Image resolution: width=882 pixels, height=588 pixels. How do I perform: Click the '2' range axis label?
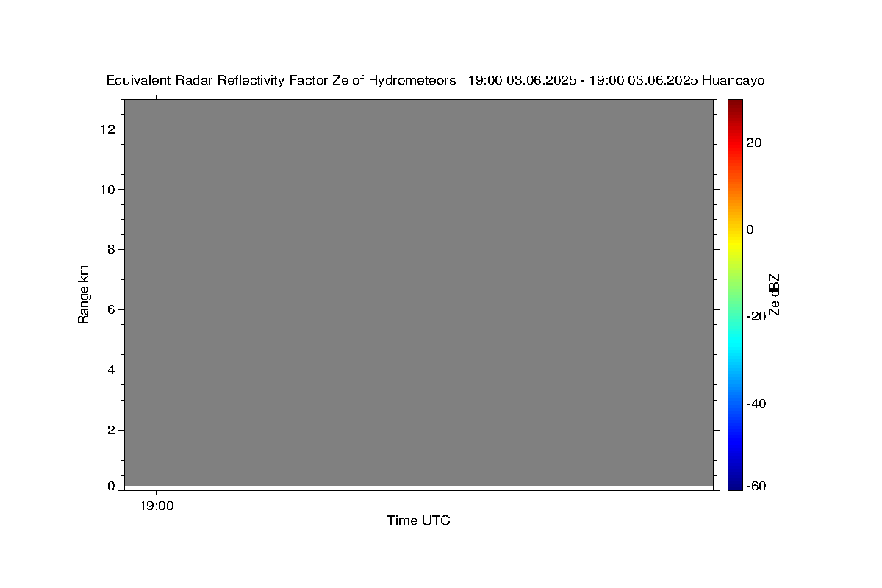coord(112,430)
